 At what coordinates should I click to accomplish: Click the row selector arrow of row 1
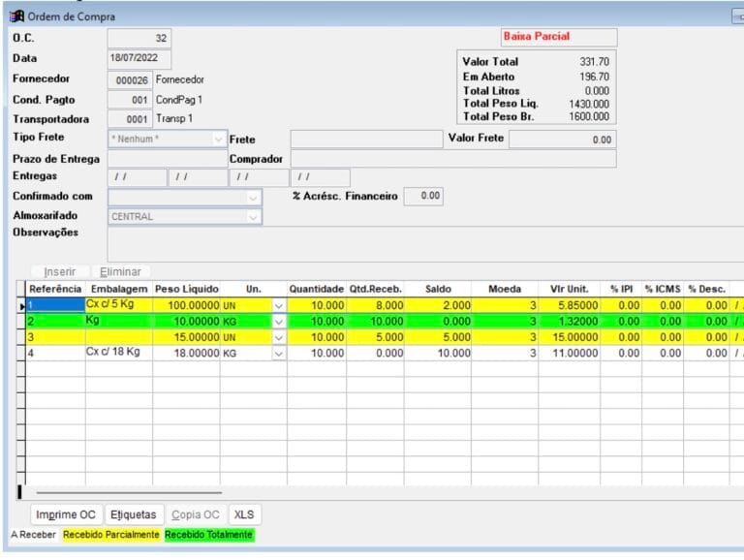pos(21,306)
